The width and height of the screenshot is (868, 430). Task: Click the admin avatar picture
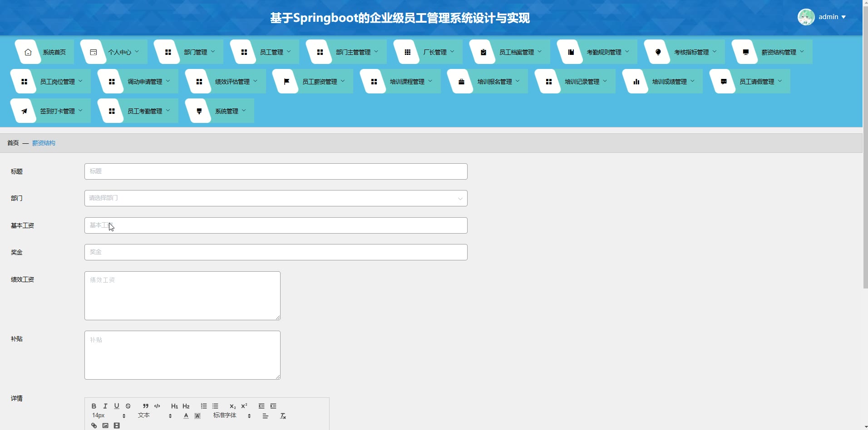tap(806, 17)
